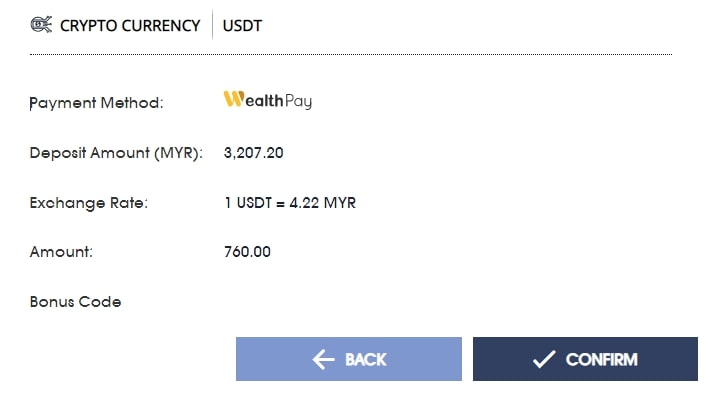
Task: Click the WealthPay logo
Action: pos(268,100)
